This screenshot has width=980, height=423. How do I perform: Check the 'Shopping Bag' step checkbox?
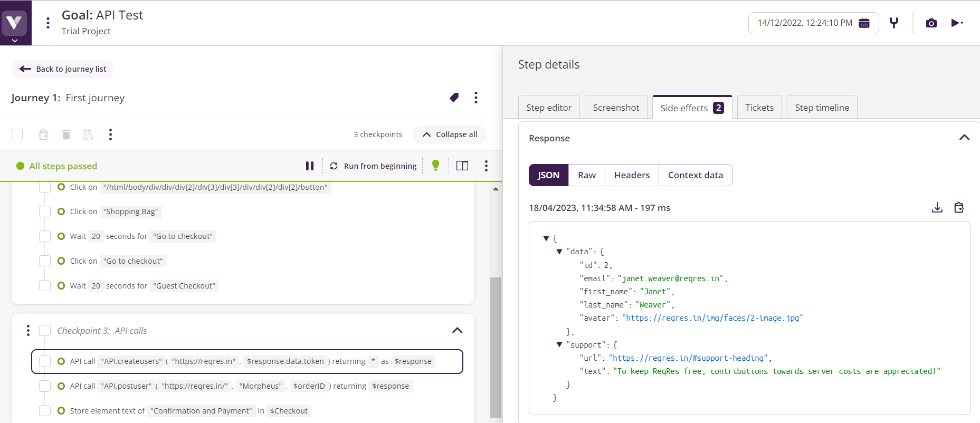pos(45,211)
